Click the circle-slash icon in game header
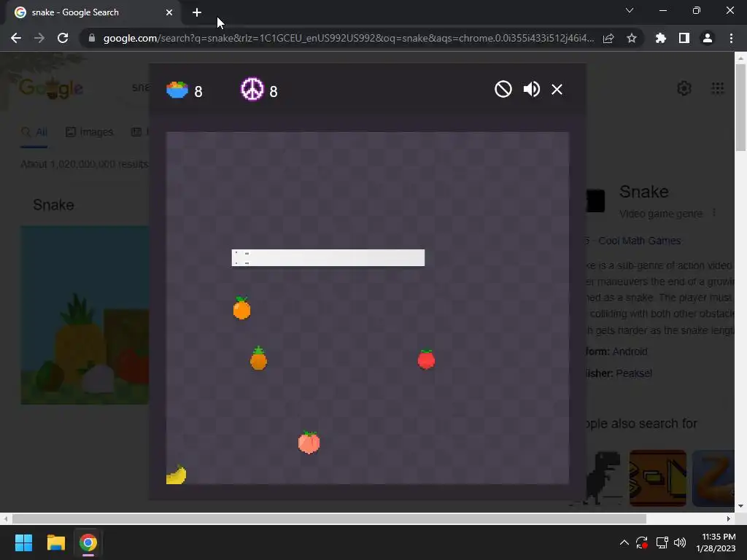This screenshot has width=747, height=560. 503,89
